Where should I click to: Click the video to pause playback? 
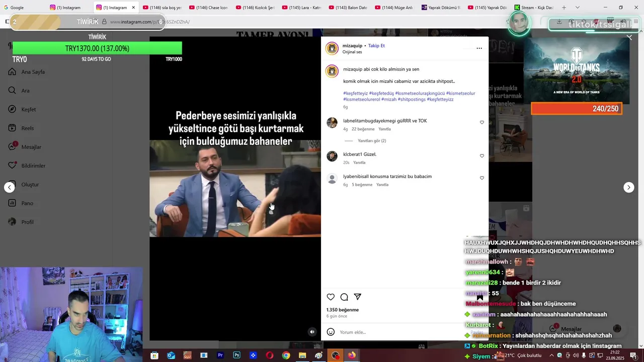235,189
